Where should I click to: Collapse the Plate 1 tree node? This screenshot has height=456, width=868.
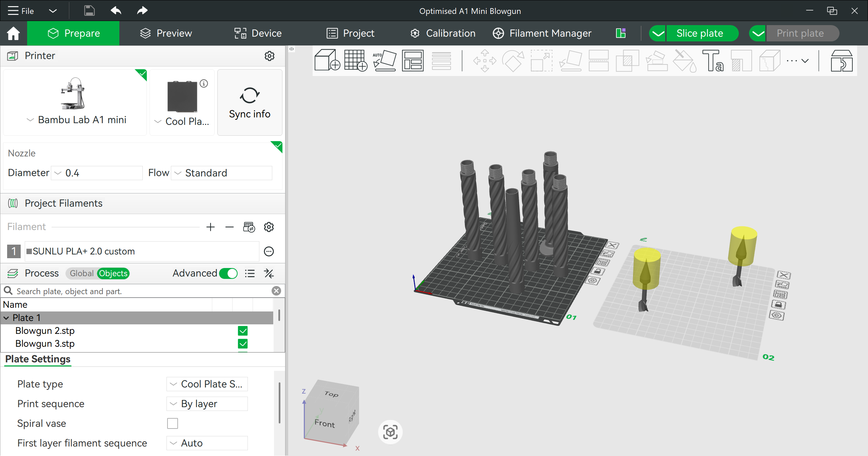pos(6,318)
